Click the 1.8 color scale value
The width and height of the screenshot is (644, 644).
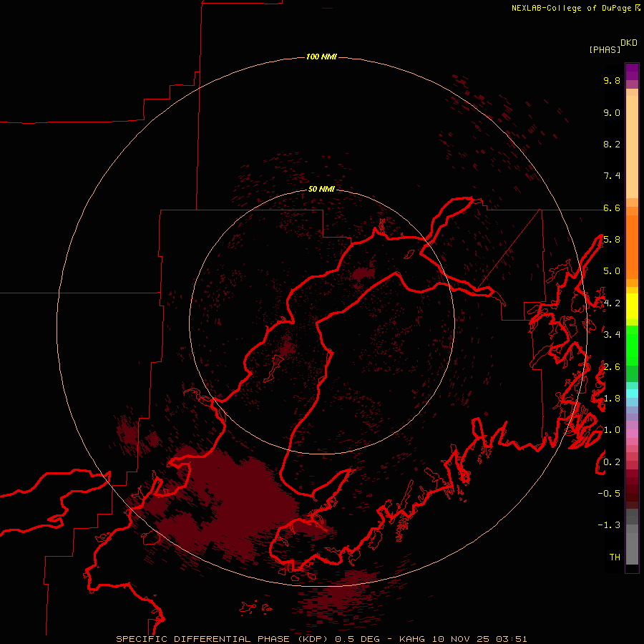[612, 399]
